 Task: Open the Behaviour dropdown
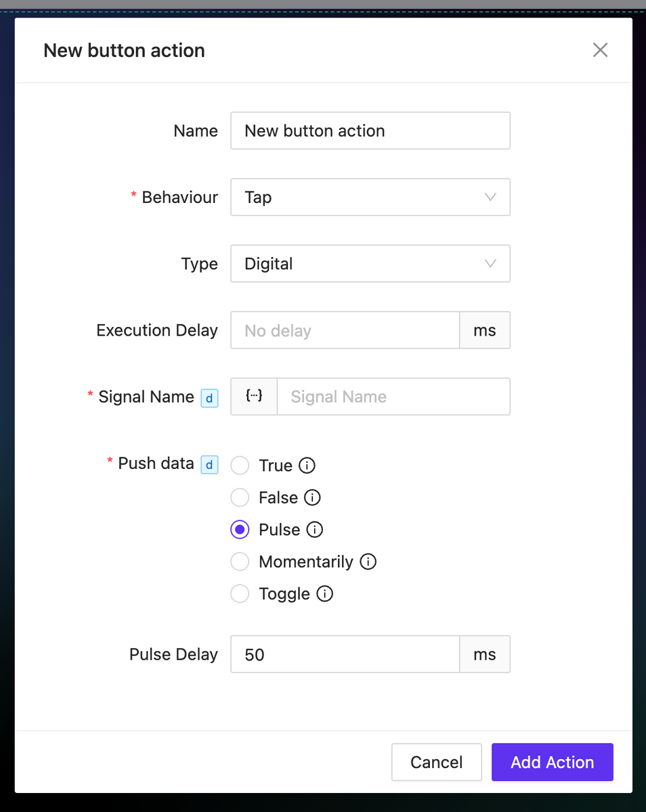(370, 197)
